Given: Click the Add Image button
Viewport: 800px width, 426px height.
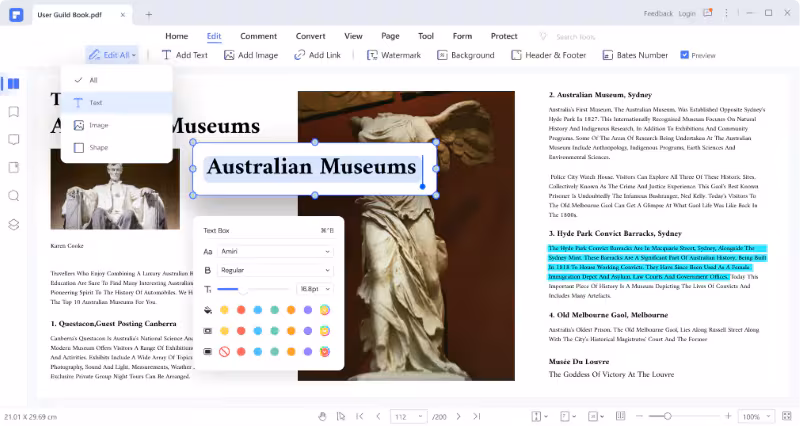Looking at the screenshot, I should [x=251, y=55].
